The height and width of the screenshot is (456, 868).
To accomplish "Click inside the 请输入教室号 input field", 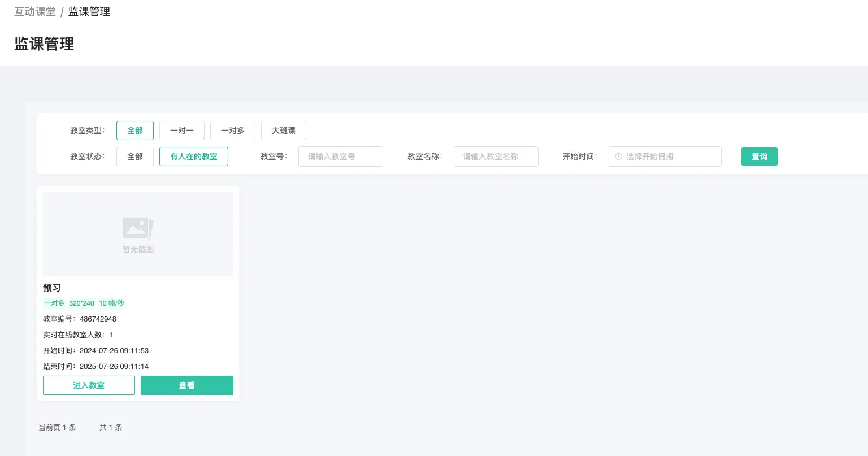I will click(340, 157).
